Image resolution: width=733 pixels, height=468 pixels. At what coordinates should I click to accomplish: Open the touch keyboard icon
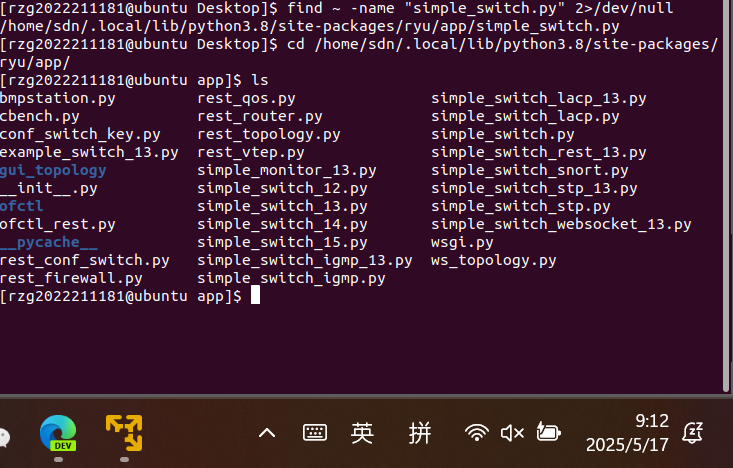coord(314,433)
